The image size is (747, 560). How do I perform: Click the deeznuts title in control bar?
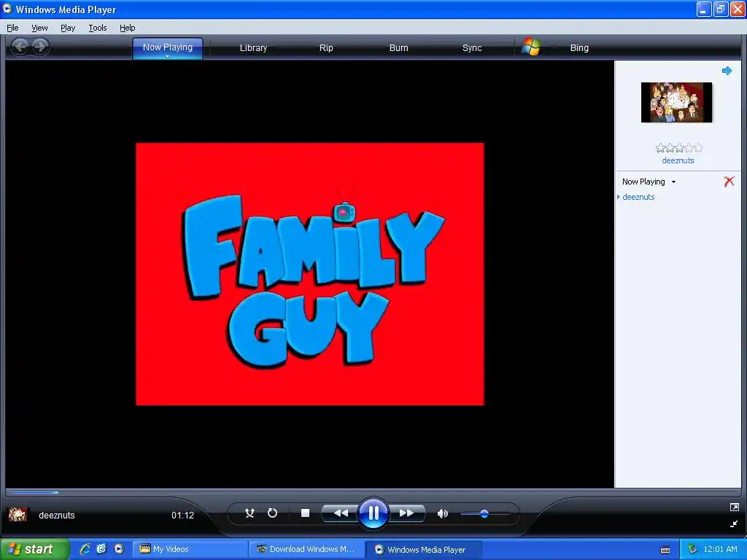tap(57, 516)
